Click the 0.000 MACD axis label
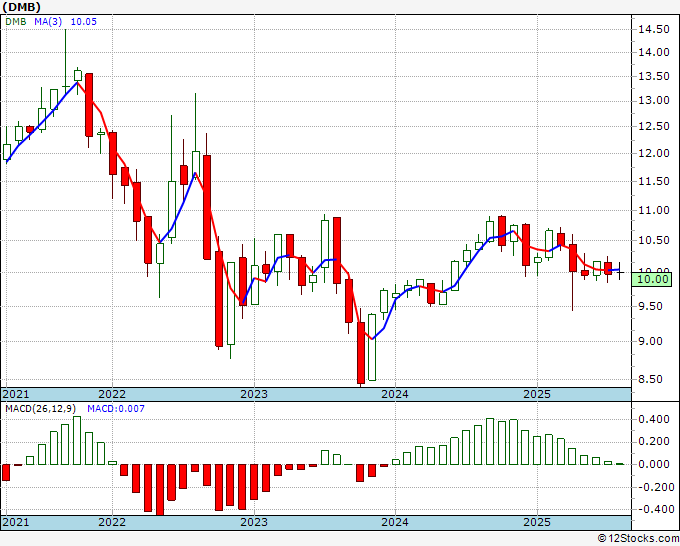 click(654, 464)
